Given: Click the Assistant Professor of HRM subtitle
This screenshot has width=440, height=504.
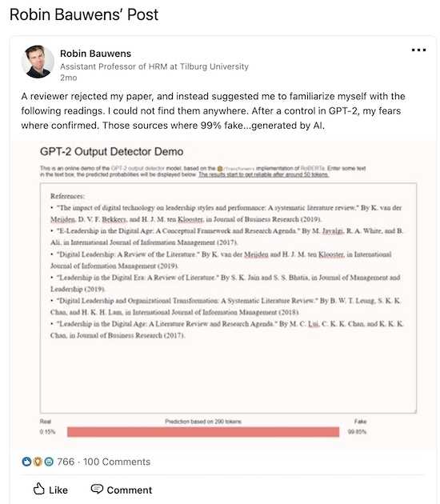Looking at the screenshot, I should (154, 66).
